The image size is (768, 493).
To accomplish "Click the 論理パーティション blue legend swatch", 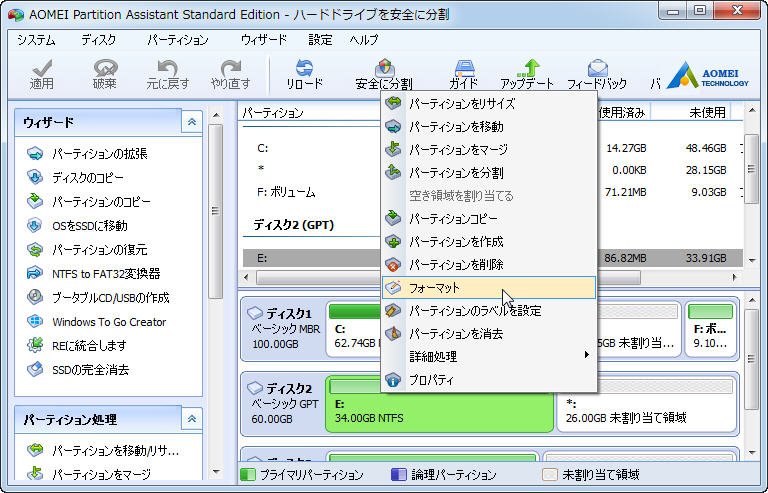I will 399,474.
